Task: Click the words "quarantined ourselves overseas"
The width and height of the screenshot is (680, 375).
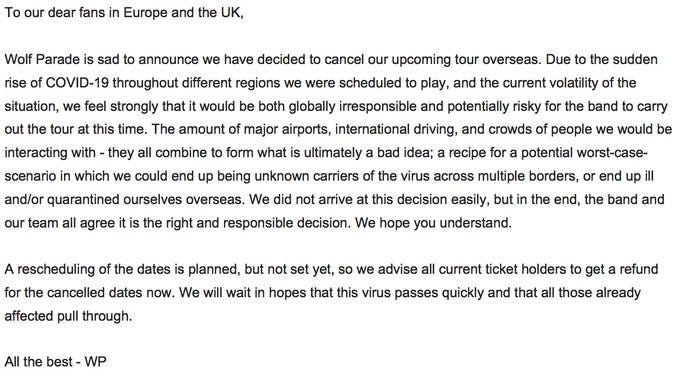Action: pos(144,199)
